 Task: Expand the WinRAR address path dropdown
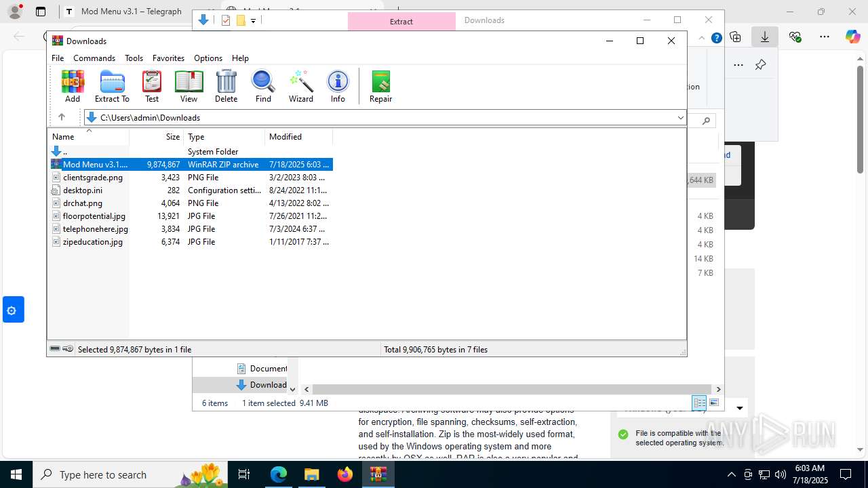click(x=681, y=117)
